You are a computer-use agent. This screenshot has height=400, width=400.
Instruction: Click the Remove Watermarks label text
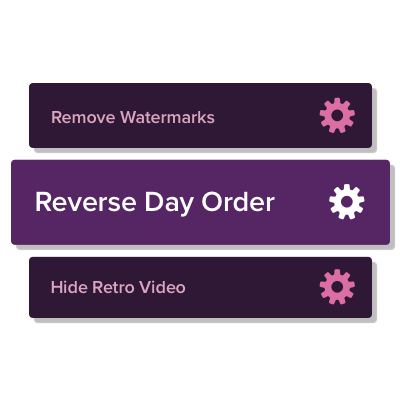pos(133,117)
